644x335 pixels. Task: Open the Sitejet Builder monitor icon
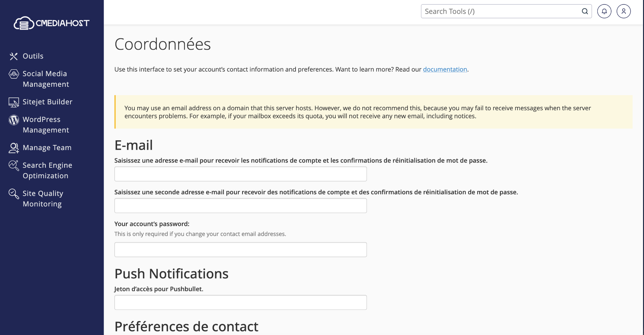click(x=14, y=102)
